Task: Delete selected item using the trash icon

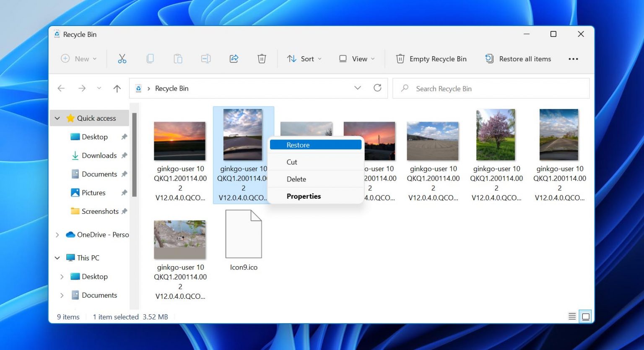Action: [x=262, y=59]
